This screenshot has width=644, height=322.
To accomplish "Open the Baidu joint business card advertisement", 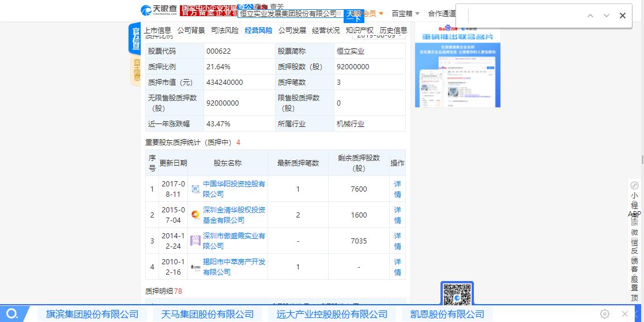I will click(458, 66).
